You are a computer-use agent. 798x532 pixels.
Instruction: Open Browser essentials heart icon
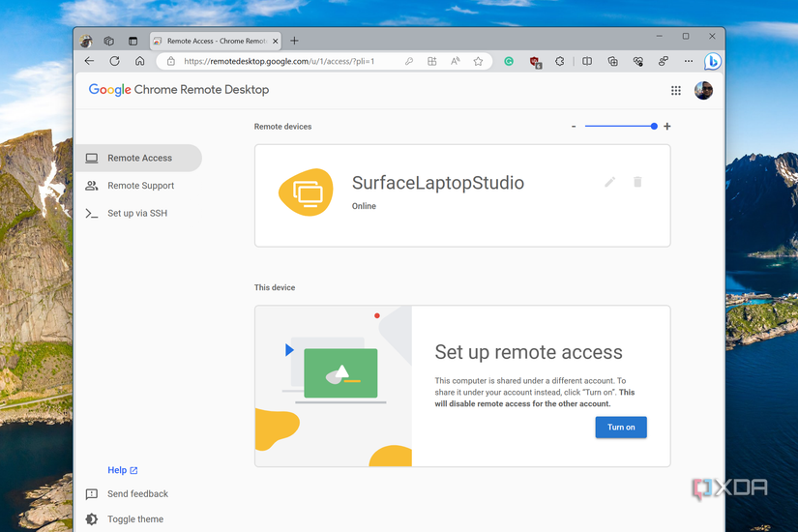tap(637, 61)
